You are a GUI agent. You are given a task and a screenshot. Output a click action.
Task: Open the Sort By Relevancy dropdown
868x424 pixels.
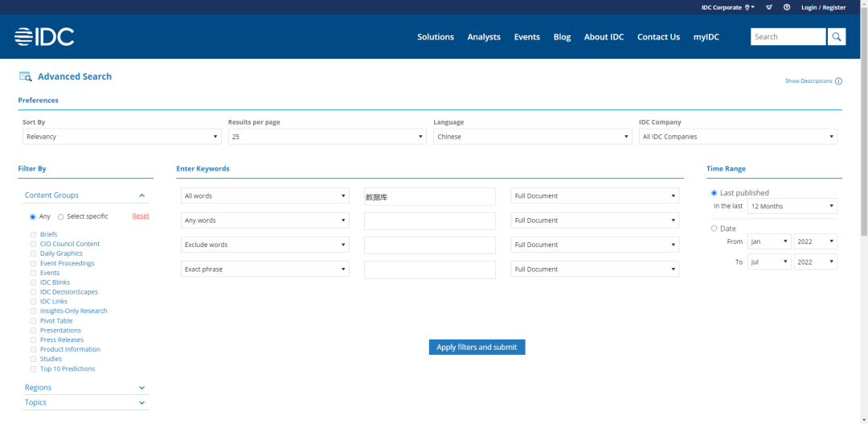(x=122, y=136)
